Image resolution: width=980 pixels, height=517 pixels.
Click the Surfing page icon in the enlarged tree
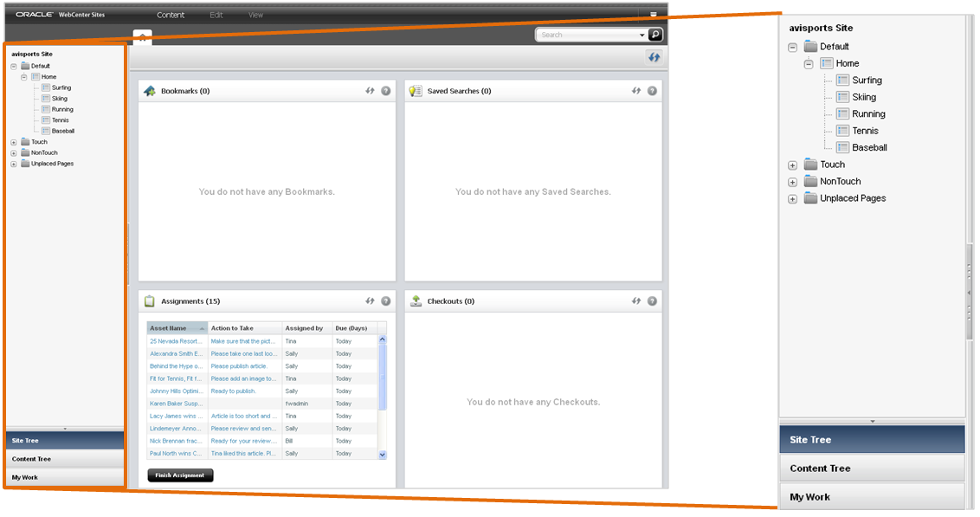(x=842, y=80)
